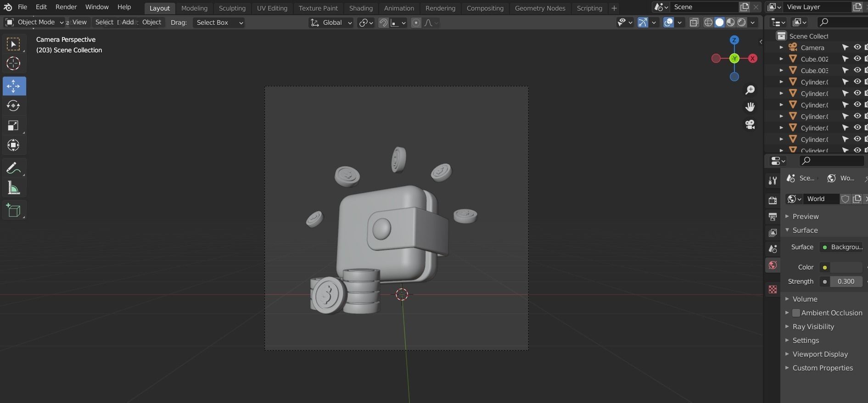
Task: Switch to wireframe viewport shading
Action: point(708,22)
